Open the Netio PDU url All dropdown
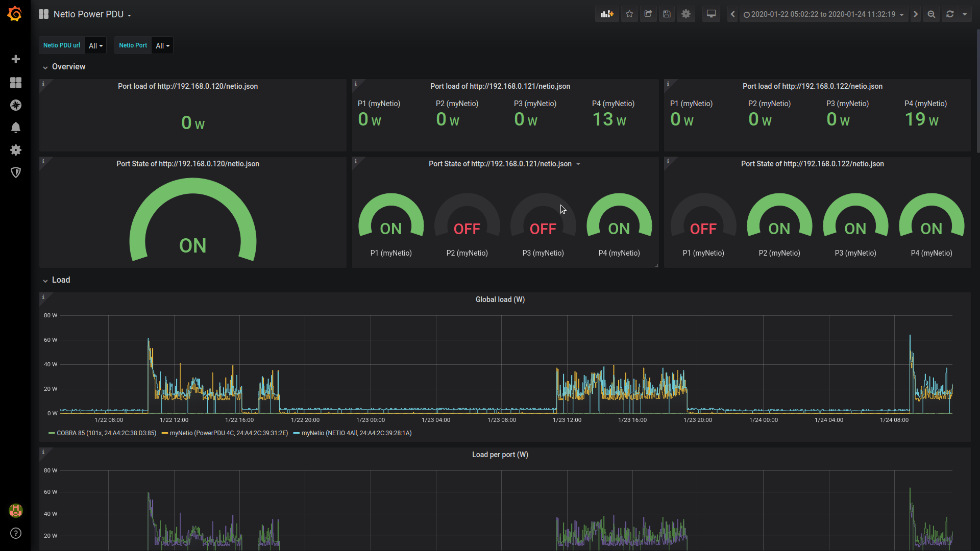The image size is (980, 551). tap(95, 45)
